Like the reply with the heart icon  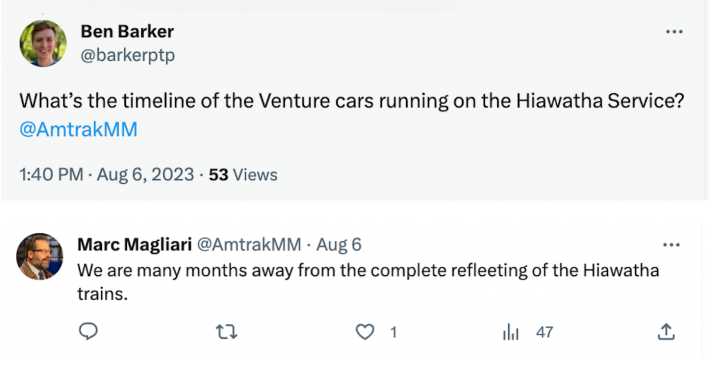coord(365,332)
